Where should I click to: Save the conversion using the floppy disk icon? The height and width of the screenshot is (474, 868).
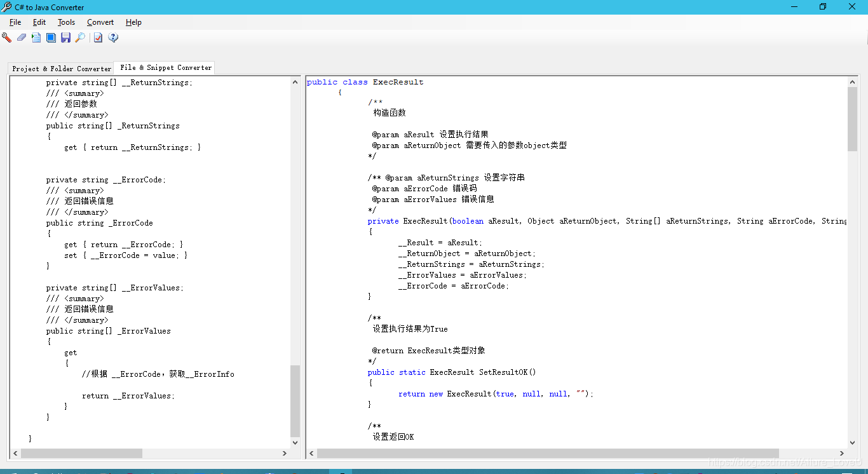(x=66, y=37)
